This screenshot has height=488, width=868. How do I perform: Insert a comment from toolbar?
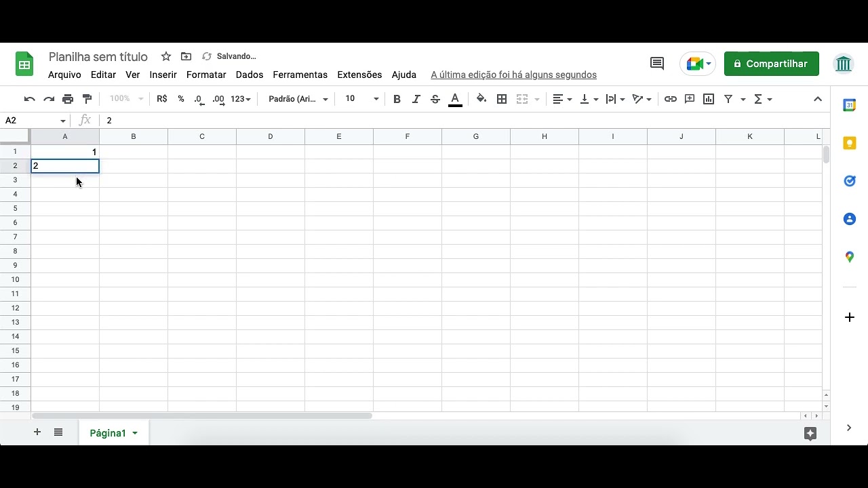tap(690, 99)
